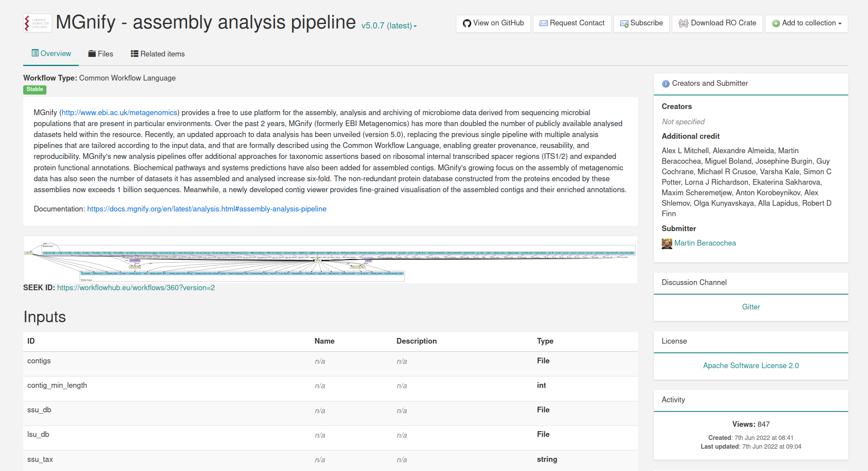
Task: Click the 'Activity' panel heading
Action: point(673,400)
